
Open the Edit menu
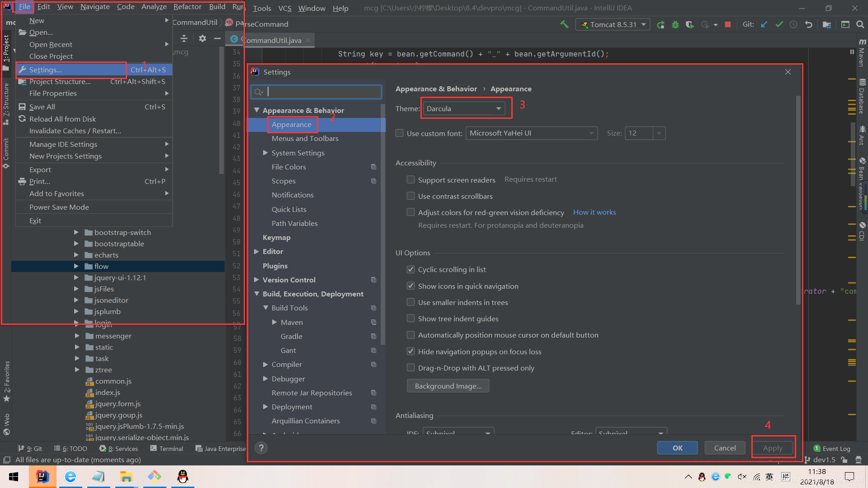click(43, 7)
